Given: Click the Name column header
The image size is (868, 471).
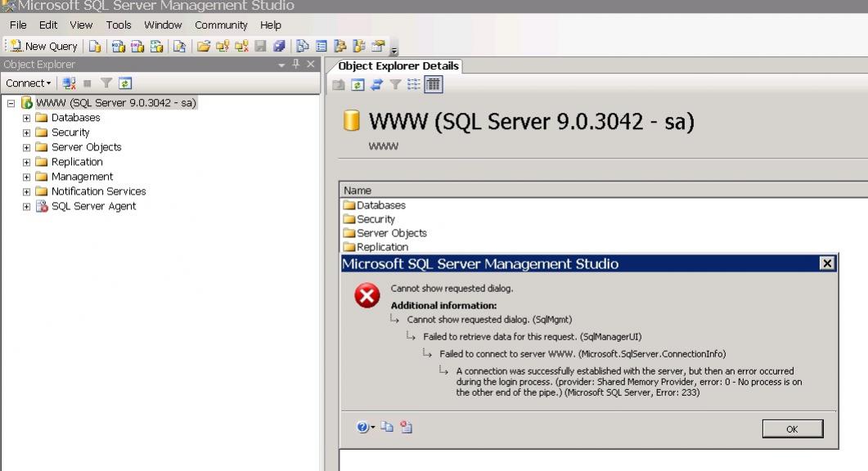Looking at the screenshot, I should click(x=604, y=191).
